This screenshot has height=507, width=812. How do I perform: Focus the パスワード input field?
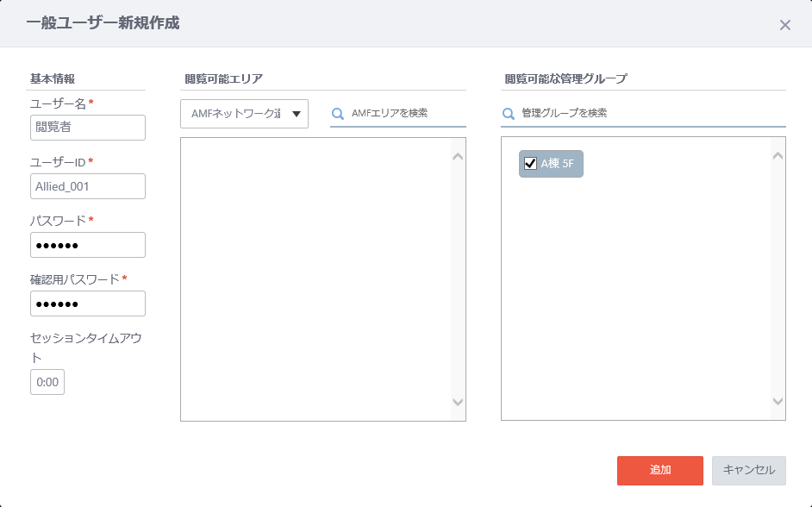[x=88, y=245]
